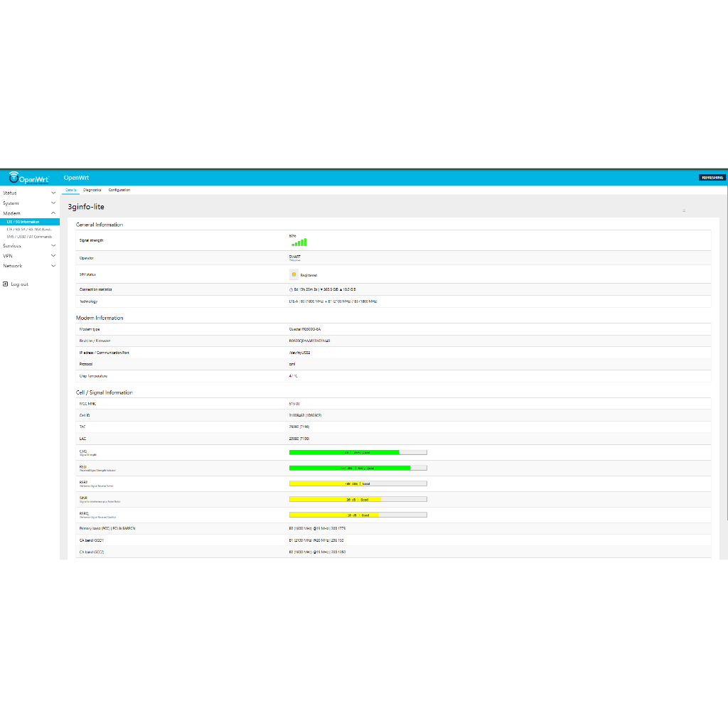Switch to the Diagnostics tab

(92, 190)
